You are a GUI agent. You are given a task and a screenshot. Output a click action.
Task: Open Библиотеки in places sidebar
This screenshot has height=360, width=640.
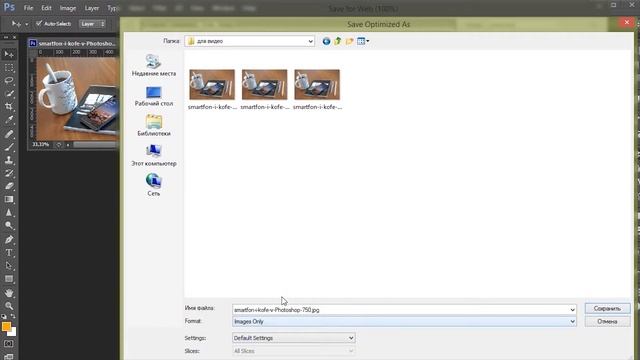(154, 126)
